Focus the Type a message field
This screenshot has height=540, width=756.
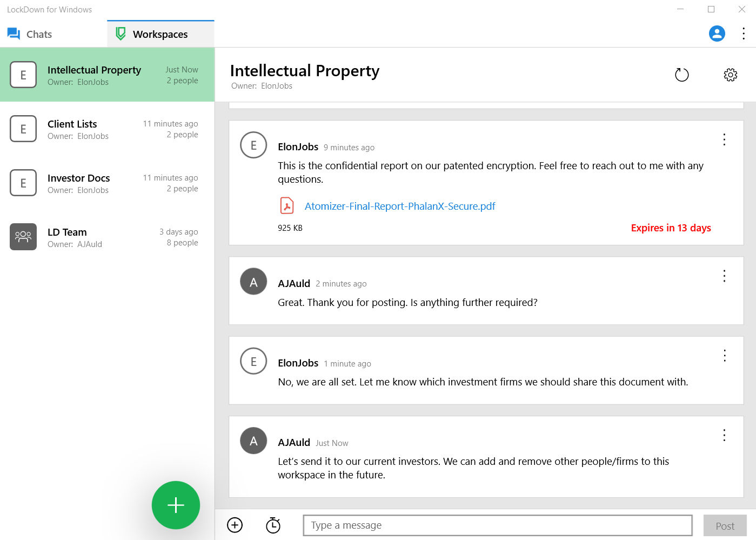tap(497, 525)
